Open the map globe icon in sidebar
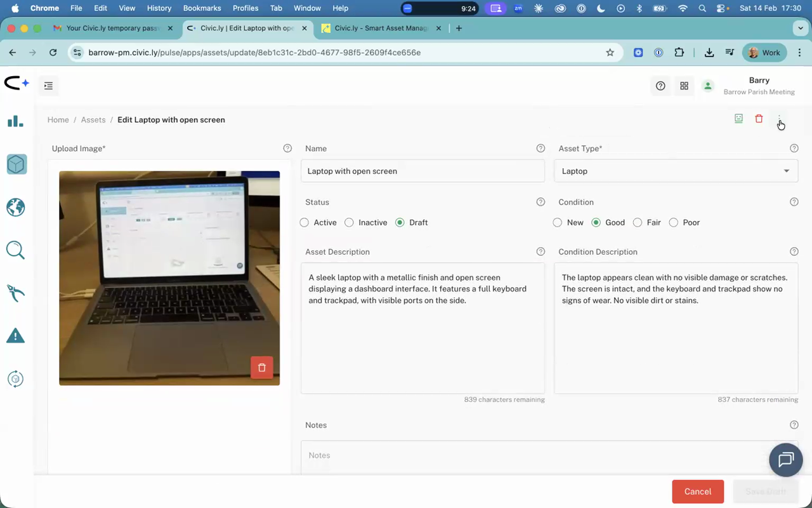 tap(15, 207)
